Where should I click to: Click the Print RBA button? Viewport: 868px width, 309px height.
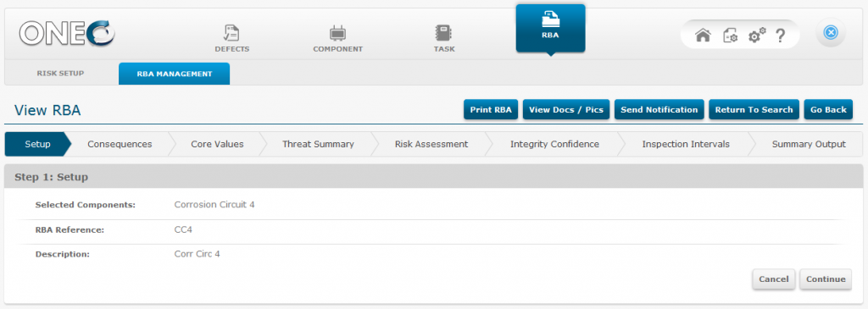pos(491,109)
